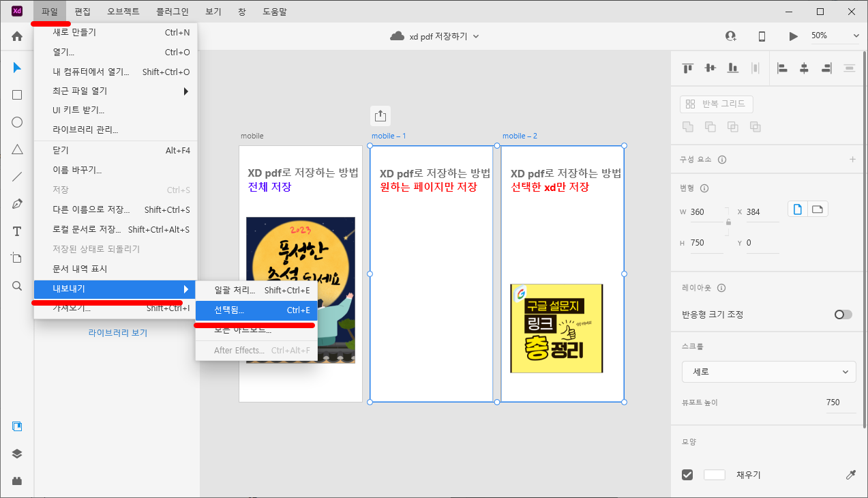Toggle 반응형 크기 조정 switch
Viewport: 868px width, 498px height.
pos(842,314)
